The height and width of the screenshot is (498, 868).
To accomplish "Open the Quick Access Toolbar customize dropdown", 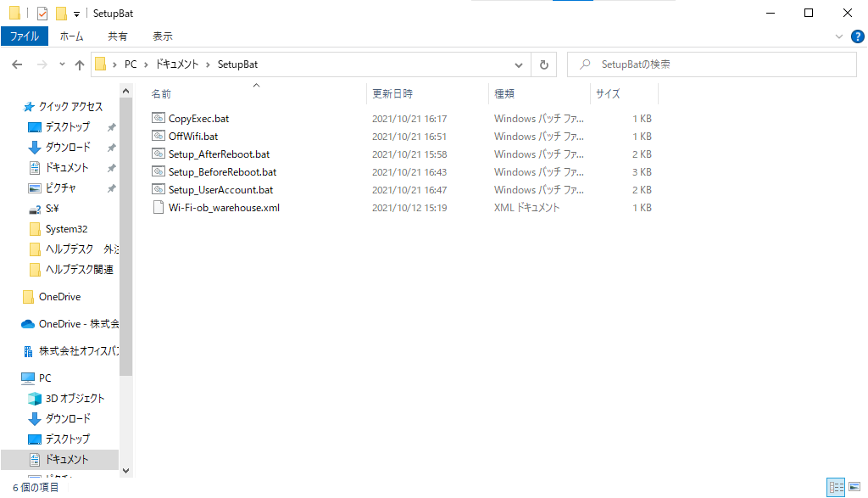I will click(x=77, y=14).
